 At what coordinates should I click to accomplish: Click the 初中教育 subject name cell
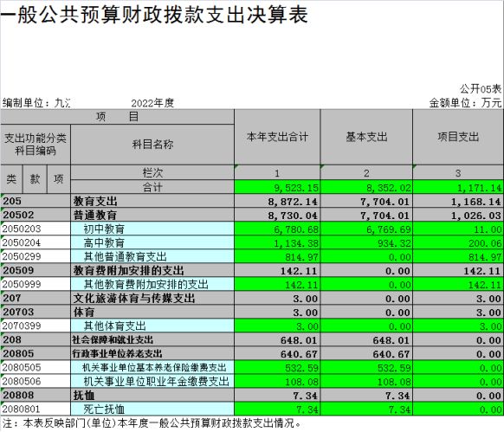point(152,229)
